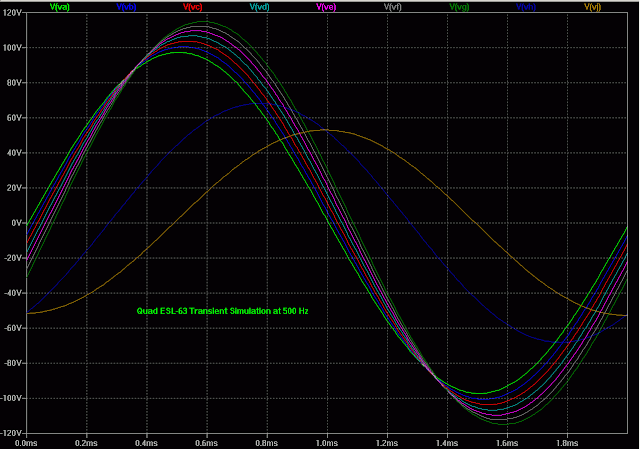Click the -40V vertical axis label

[13, 293]
